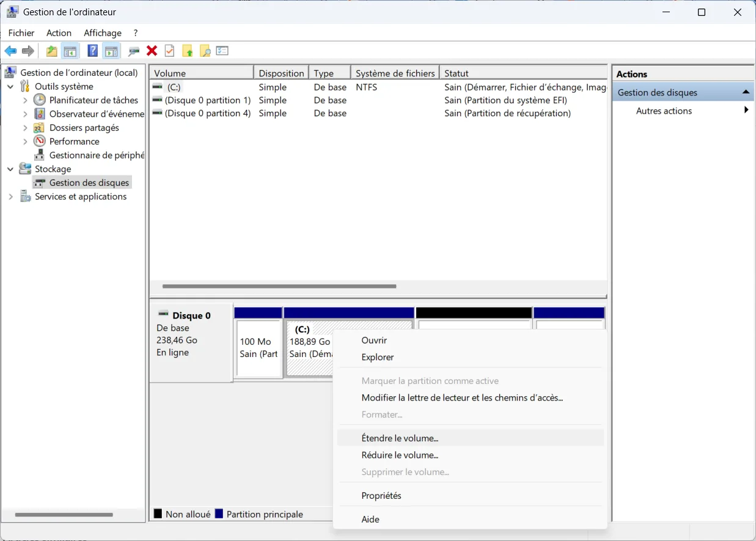The image size is (756, 541).
Task: Click the Gestionnaire de périphériques icon
Action: click(x=40, y=155)
